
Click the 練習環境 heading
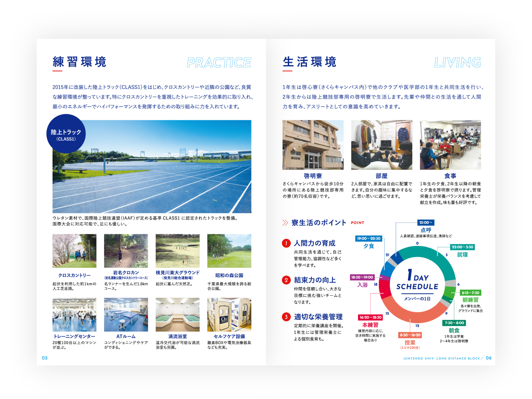(79, 62)
